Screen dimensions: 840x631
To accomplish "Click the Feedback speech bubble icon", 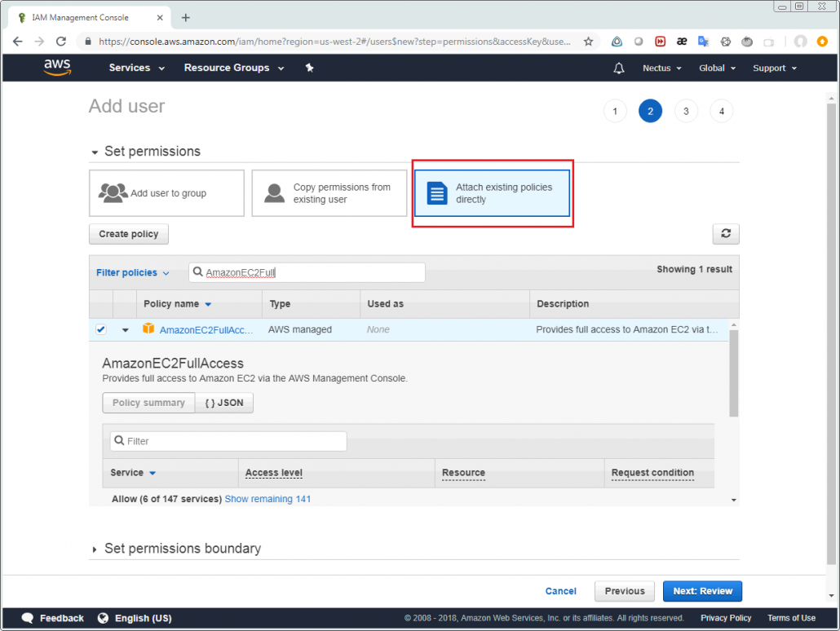I will (27, 618).
